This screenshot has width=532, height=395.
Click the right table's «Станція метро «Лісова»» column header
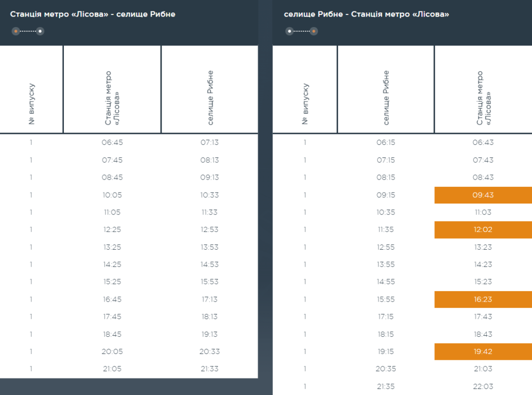point(483,98)
